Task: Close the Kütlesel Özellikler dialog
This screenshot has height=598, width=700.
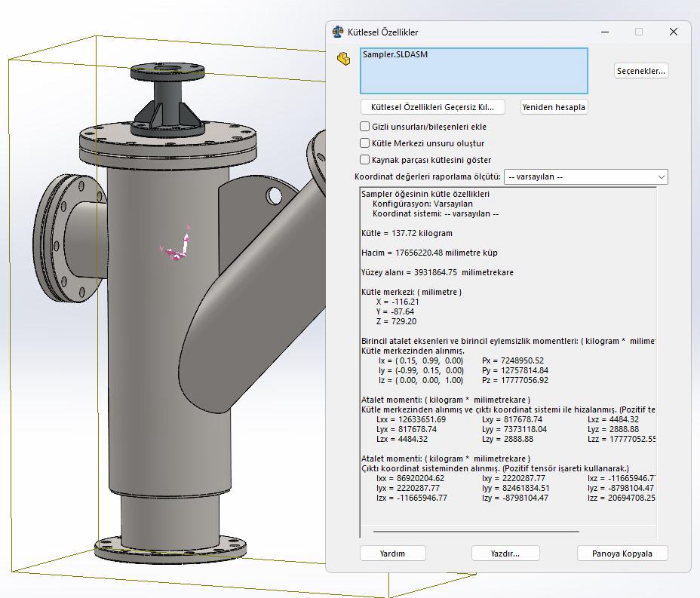Action: [x=674, y=32]
